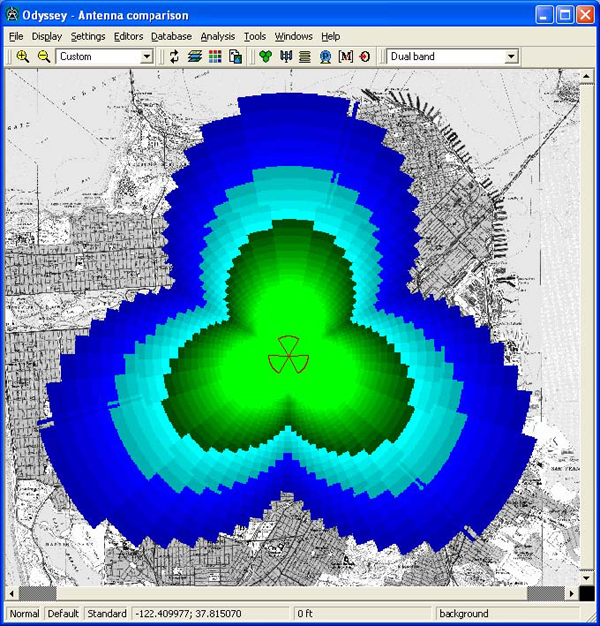The image size is (600, 626).
Task: Click the Display menu
Action: pyautogui.click(x=46, y=36)
